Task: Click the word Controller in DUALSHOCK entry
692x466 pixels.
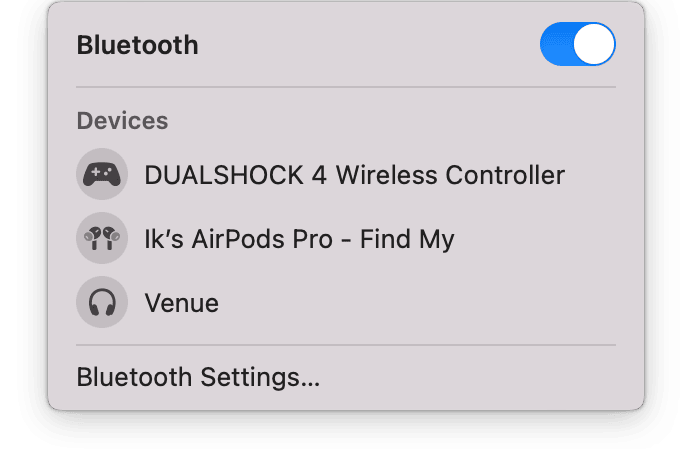Action: coord(505,175)
